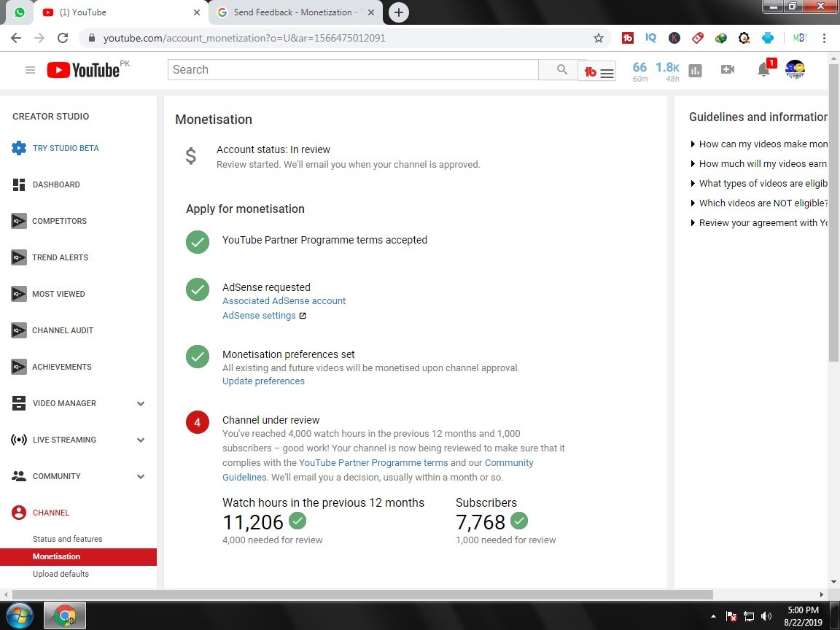Click the security flag tray icon
840x630 pixels.
click(731, 617)
